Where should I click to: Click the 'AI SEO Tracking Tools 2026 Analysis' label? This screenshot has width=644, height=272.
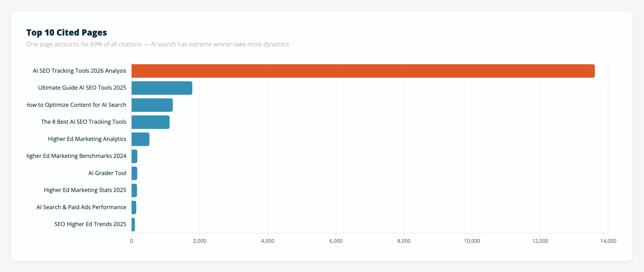point(79,71)
